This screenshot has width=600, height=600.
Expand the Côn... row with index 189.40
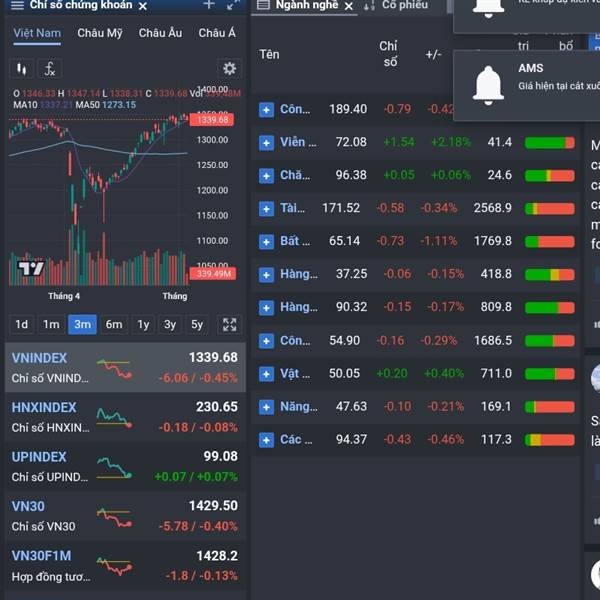coord(266,110)
